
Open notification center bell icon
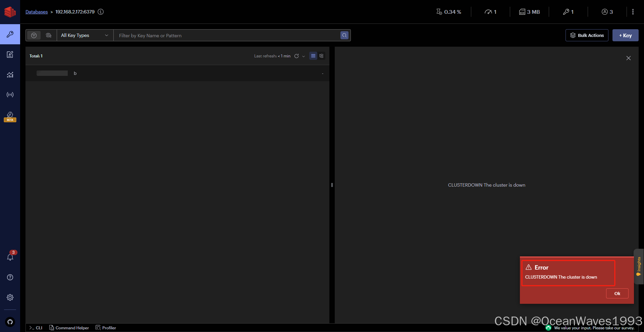coord(10,257)
